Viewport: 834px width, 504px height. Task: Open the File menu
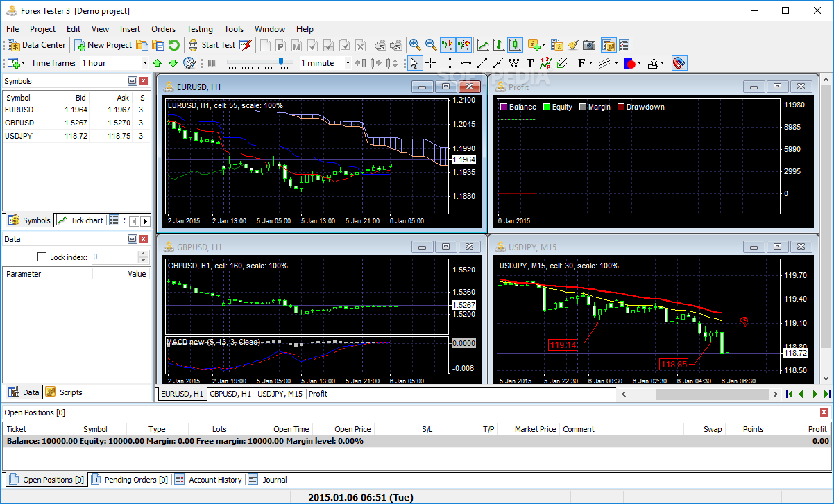pos(12,29)
